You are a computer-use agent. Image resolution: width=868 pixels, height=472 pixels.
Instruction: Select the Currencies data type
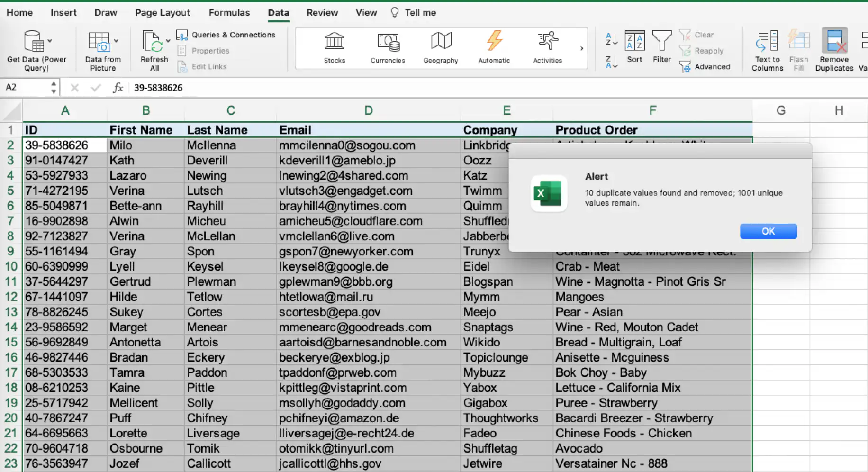pos(388,48)
